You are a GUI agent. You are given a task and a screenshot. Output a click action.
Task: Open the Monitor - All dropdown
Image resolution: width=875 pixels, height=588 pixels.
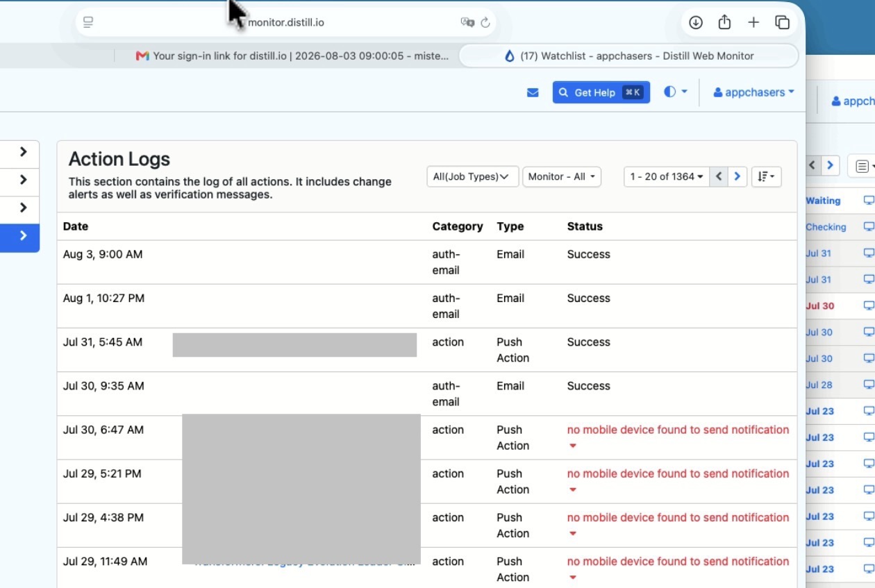[562, 176]
